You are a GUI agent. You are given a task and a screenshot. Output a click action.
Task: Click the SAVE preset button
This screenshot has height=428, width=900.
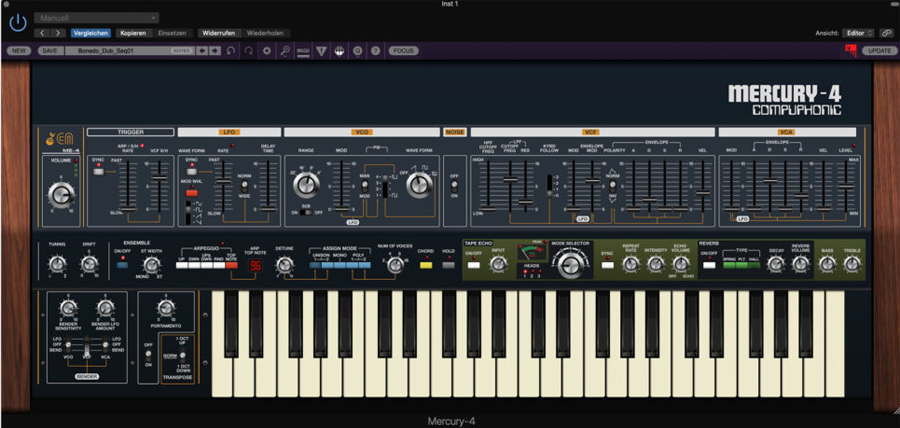pos(50,51)
